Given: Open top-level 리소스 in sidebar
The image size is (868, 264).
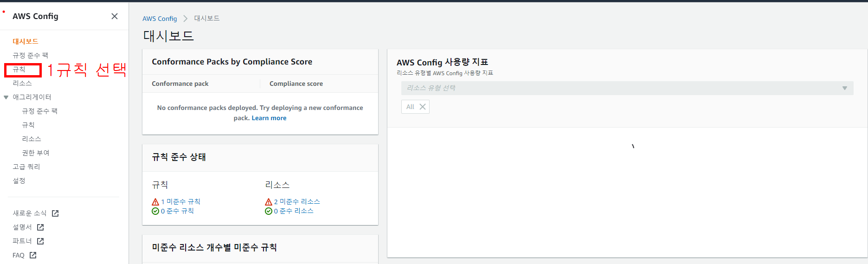Looking at the screenshot, I should click(22, 83).
